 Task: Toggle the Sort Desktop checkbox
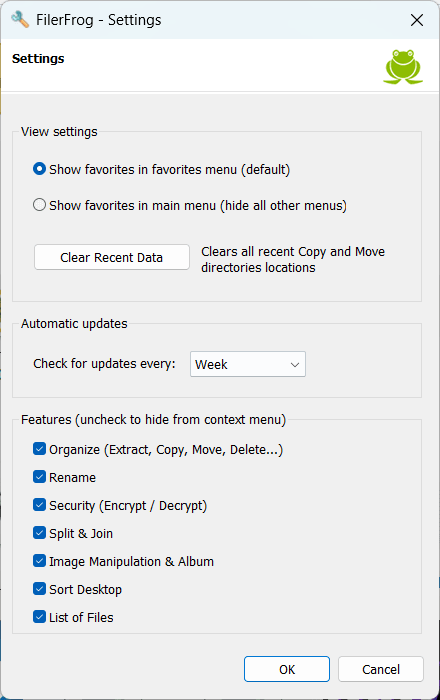pos(39,589)
